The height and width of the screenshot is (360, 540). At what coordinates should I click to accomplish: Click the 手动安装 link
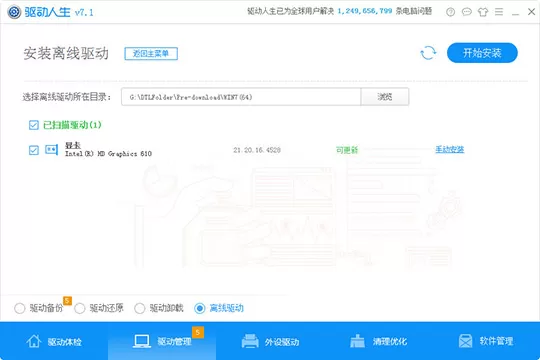[449, 150]
